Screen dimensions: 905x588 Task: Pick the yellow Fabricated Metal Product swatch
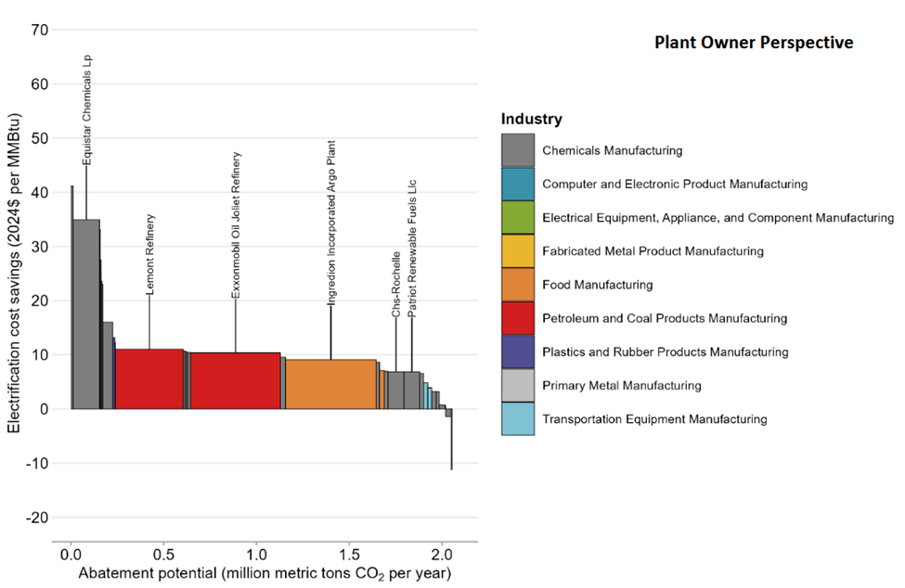coord(517,251)
